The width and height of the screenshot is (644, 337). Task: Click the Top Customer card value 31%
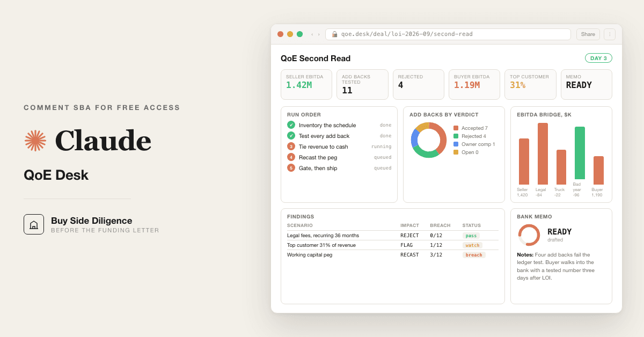518,85
